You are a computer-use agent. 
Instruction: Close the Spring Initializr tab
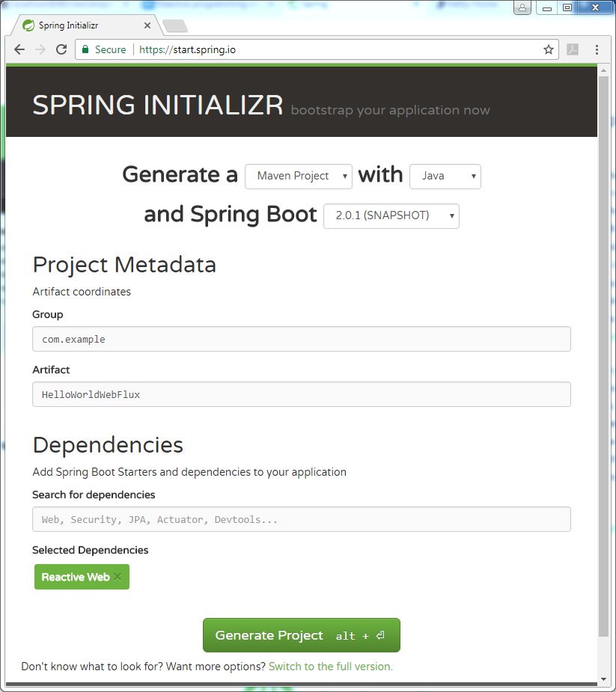tap(147, 25)
